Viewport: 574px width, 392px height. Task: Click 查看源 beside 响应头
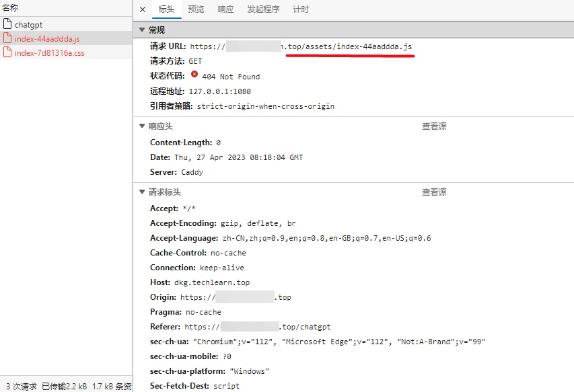pyautogui.click(x=434, y=126)
